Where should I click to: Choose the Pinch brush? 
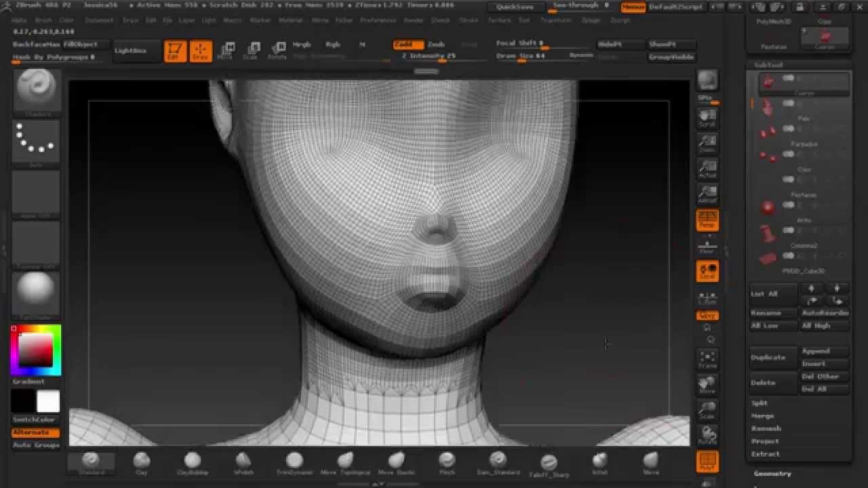tap(447, 464)
